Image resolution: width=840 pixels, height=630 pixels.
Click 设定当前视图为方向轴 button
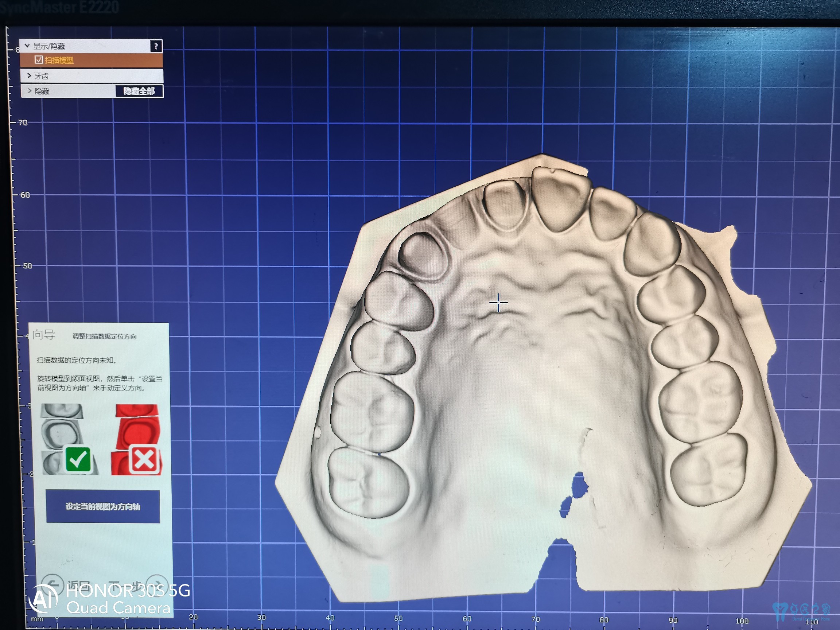tap(102, 506)
